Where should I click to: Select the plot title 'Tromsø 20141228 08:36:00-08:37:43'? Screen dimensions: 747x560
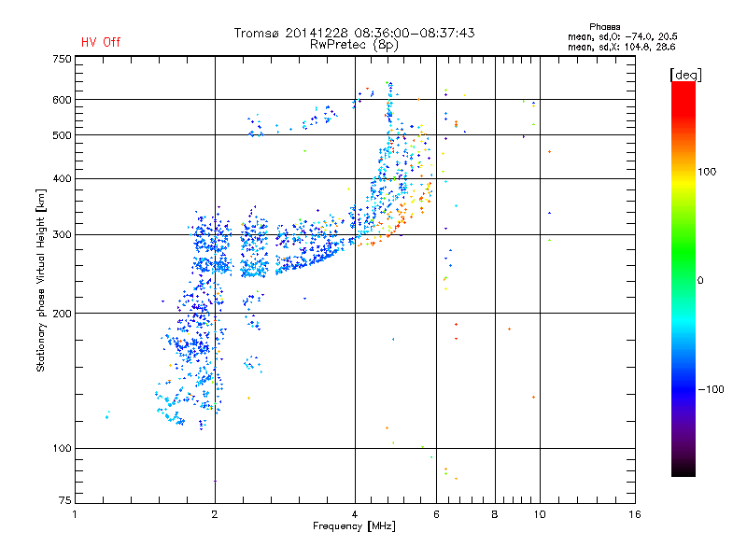[354, 33]
